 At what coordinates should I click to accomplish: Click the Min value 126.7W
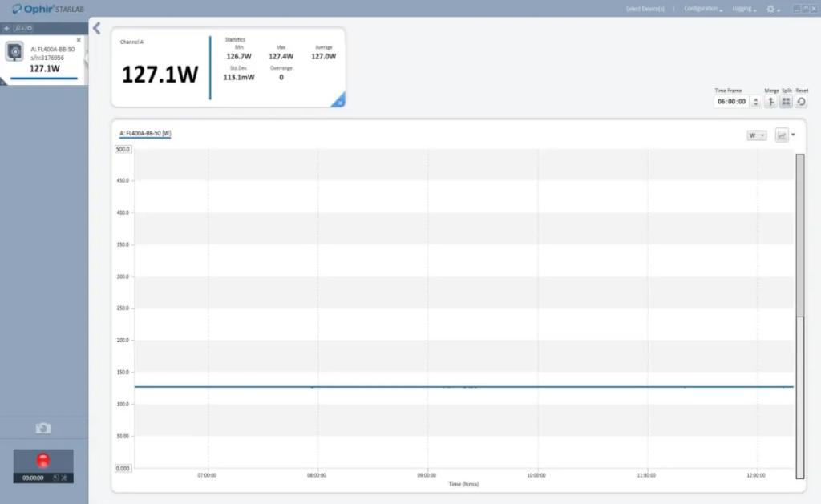pyautogui.click(x=239, y=57)
